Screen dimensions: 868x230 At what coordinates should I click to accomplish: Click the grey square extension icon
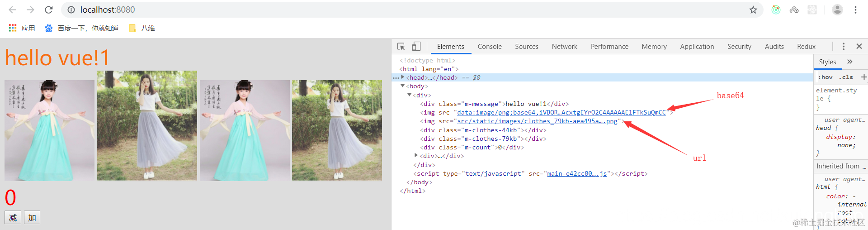click(x=812, y=10)
